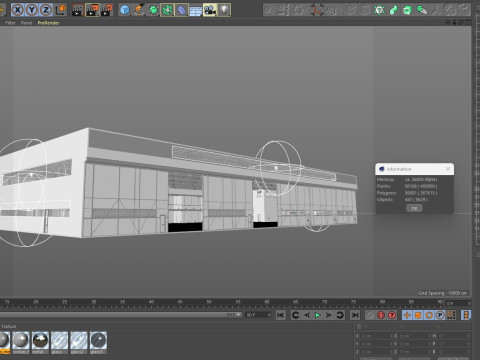Toggle the viewport maximize icon at top-right
This screenshot has height=360, width=480.
pyautogui.click(x=468, y=22)
